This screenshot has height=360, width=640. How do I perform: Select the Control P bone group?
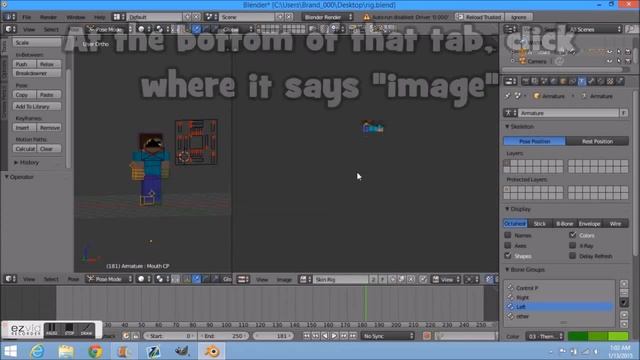(559, 288)
